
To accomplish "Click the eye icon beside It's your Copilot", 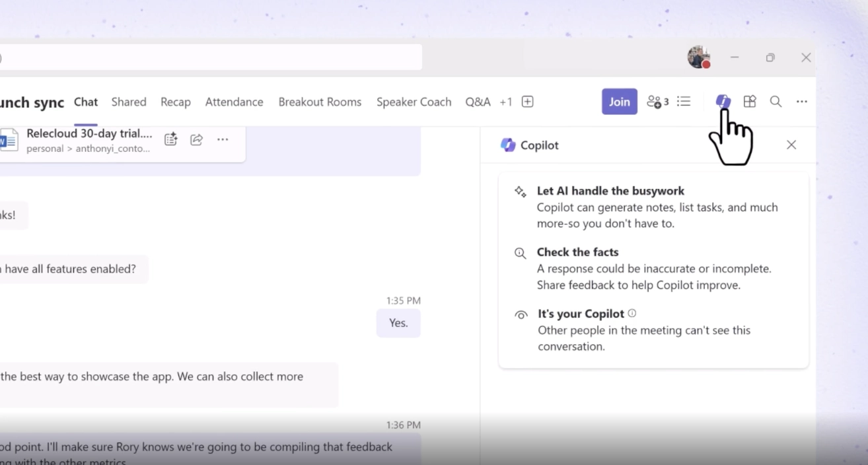I will pyautogui.click(x=521, y=315).
